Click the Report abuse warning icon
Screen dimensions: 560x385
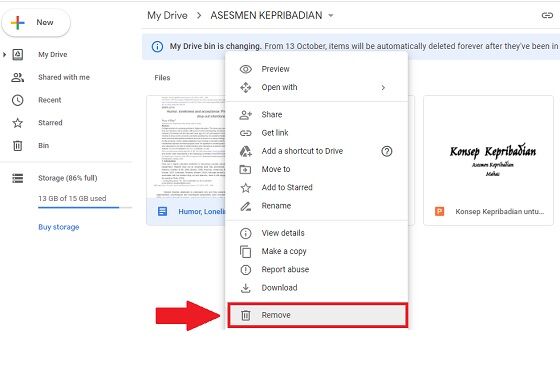pos(246,270)
